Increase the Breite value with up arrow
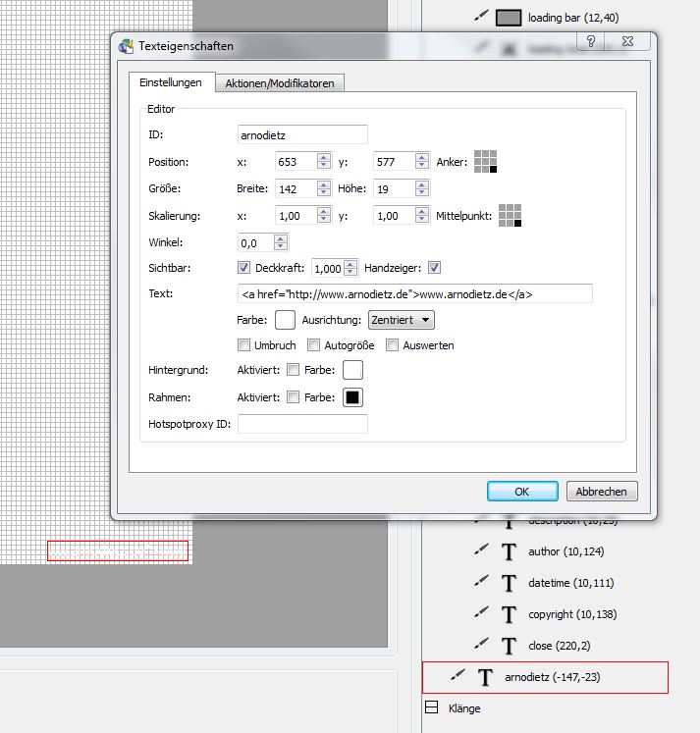Screen dimensions: 700x733 (323, 183)
